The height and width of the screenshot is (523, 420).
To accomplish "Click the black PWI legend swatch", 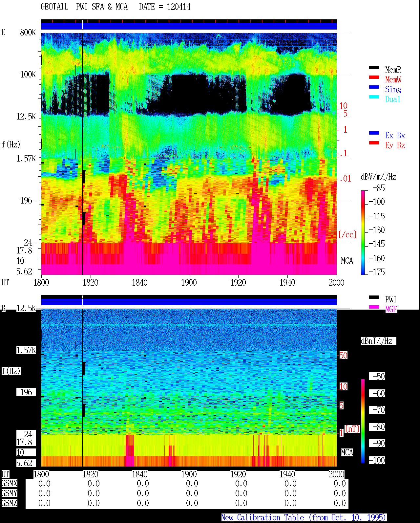I will point(374,297).
